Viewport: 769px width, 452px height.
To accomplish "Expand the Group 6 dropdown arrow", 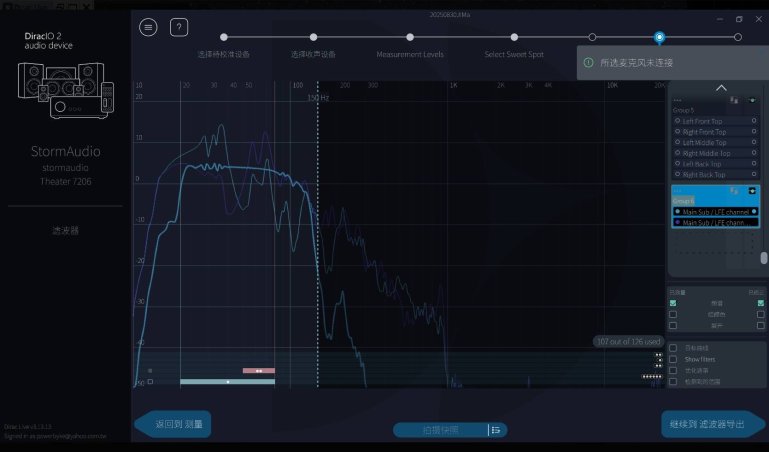I will pyautogui.click(x=752, y=190).
